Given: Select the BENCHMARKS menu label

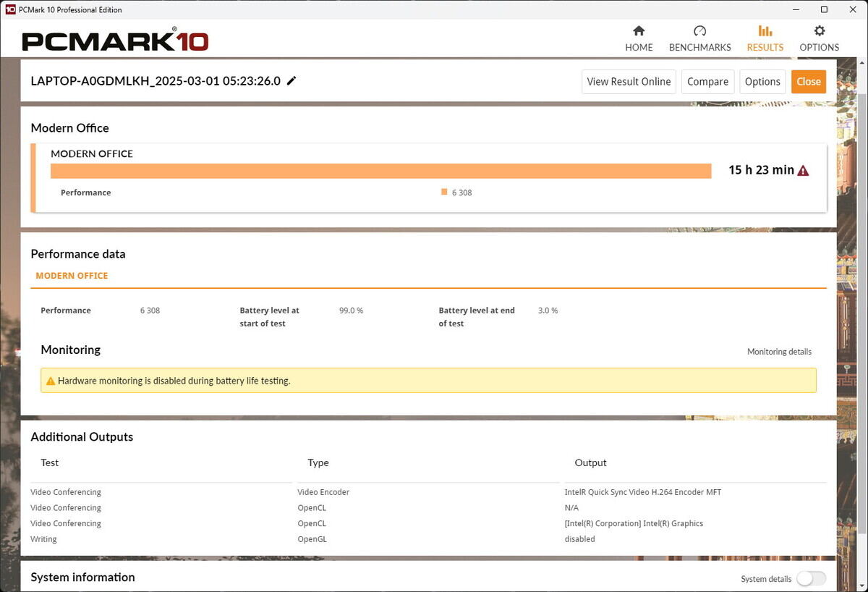Looking at the screenshot, I should coord(699,47).
